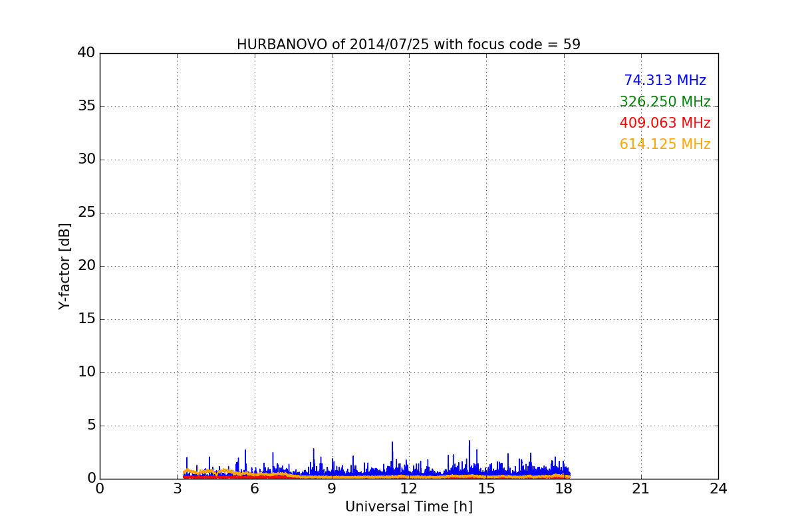Click the x-axis tick label 6
The width and height of the screenshot is (798, 532).
tap(255, 489)
